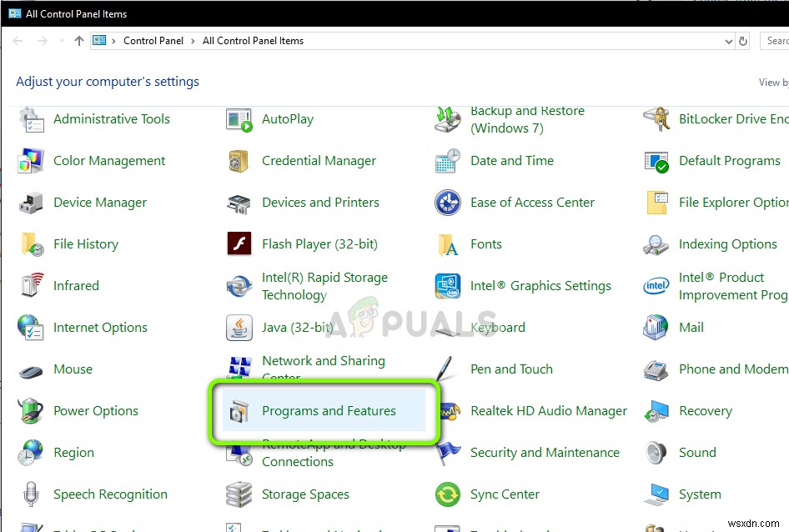Screen dimensions: 789x532
Task: Open Ease of Access Center
Action: pos(532,203)
